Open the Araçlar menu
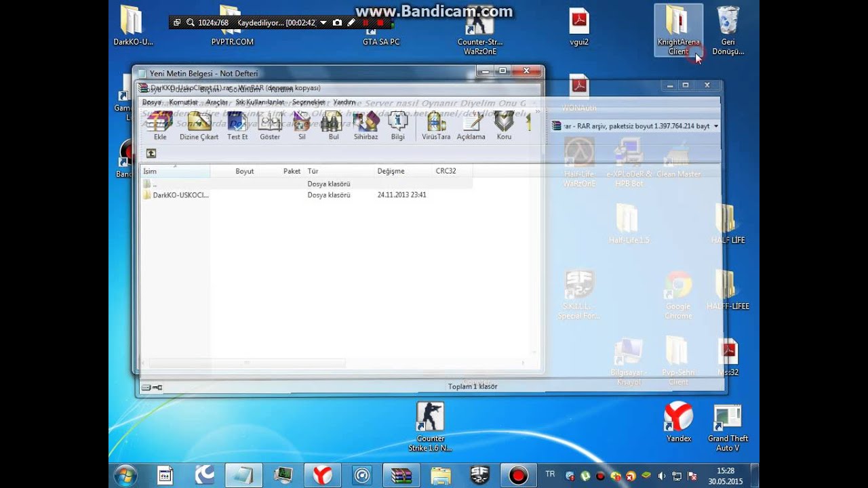The height and width of the screenshot is (488, 868). point(217,102)
